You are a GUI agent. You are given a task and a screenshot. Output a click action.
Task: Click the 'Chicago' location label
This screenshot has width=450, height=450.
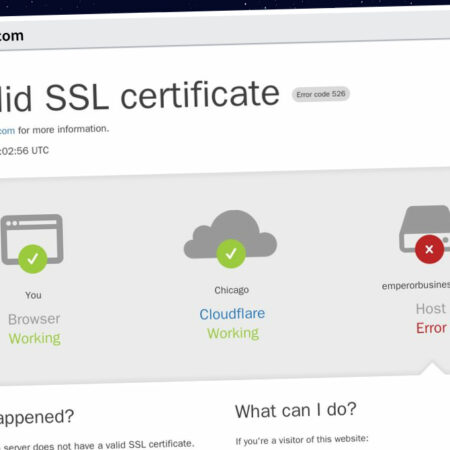(232, 290)
